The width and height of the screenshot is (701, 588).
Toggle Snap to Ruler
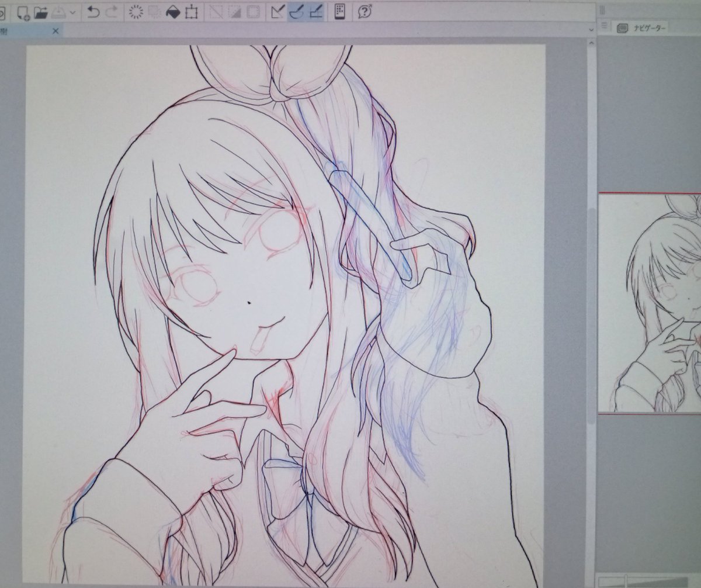[x=278, y=11]
